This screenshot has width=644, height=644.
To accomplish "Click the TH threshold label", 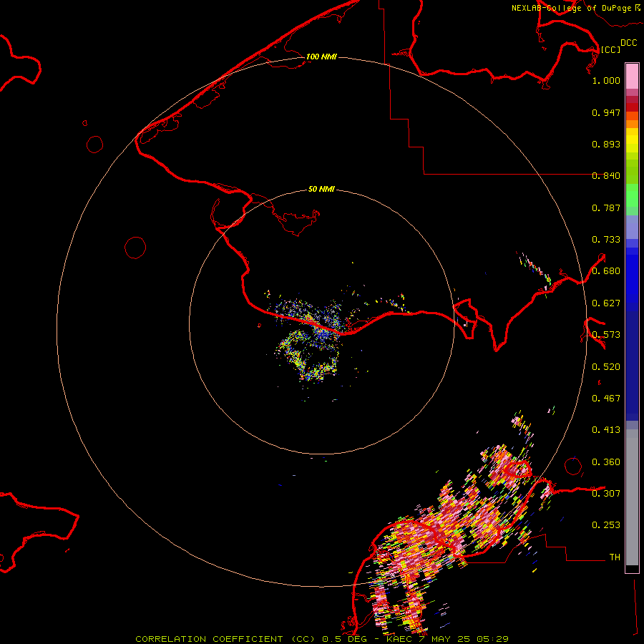I will (615, 557).
